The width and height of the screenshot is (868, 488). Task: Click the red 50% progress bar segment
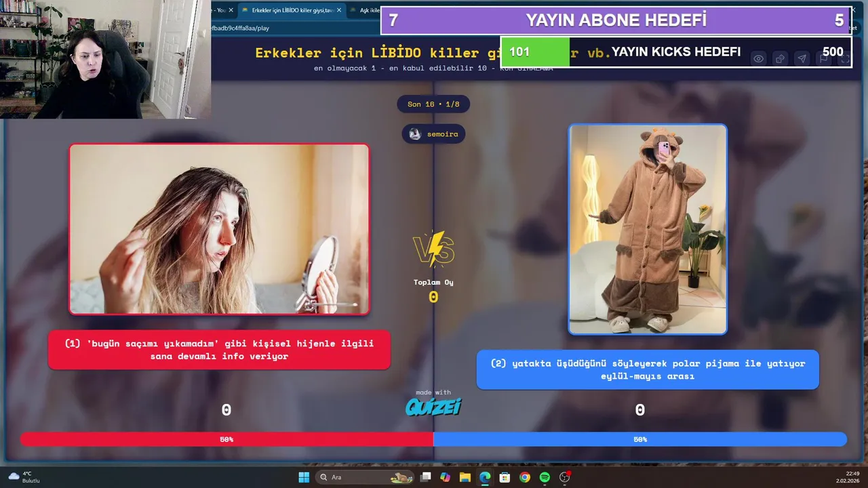226,439
